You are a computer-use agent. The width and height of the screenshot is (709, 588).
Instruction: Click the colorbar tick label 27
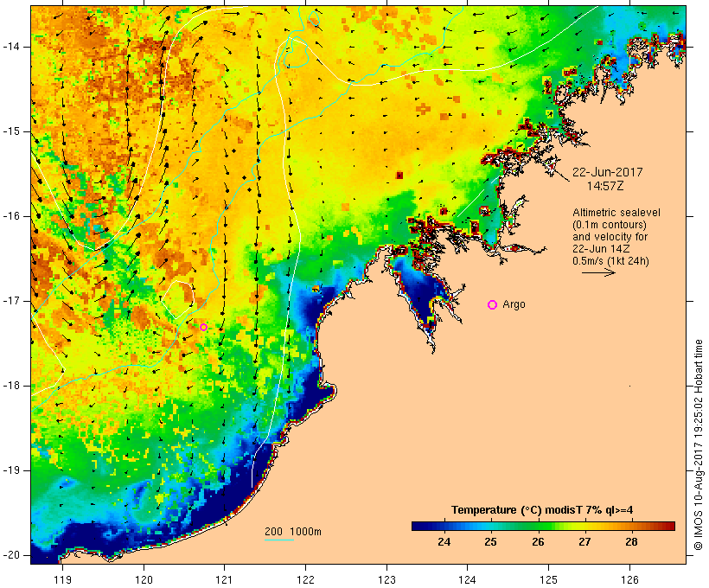pos(584,542)
